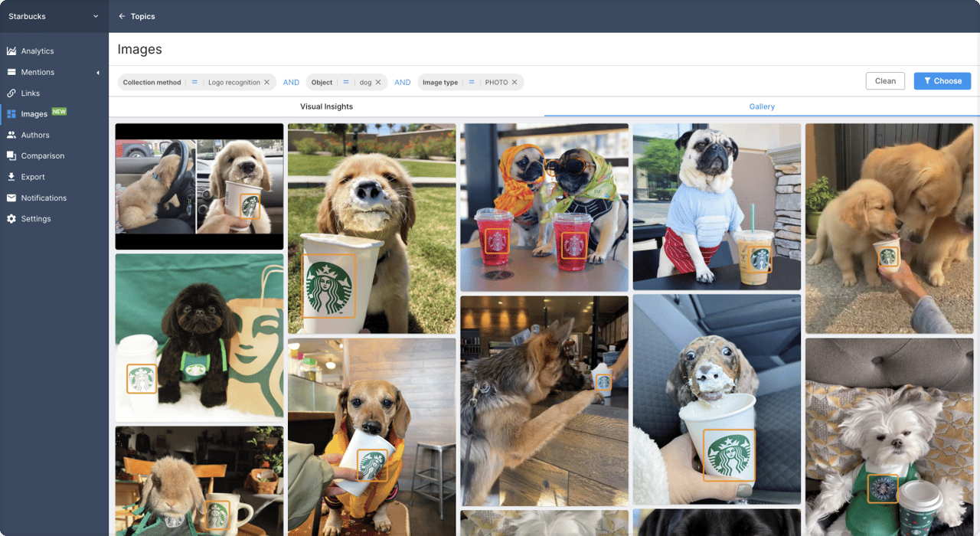Go back to Topics via the arrow
Screen dimensions: 980x536
pyautogui.click(x=122, y=15)
